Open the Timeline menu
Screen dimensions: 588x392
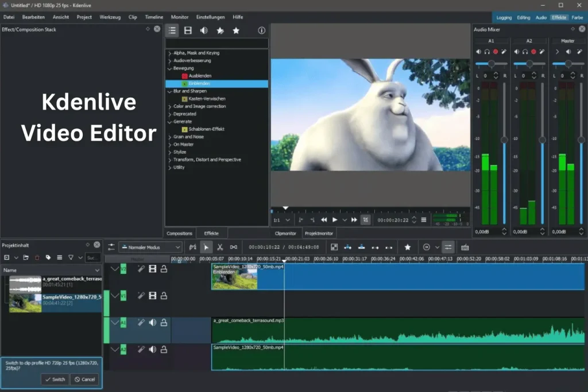154,17
